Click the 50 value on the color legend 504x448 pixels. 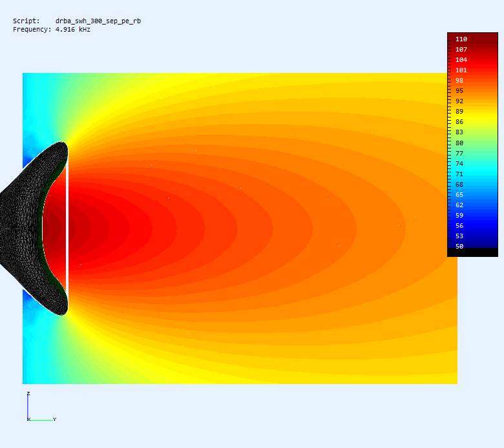pos(459,247)
